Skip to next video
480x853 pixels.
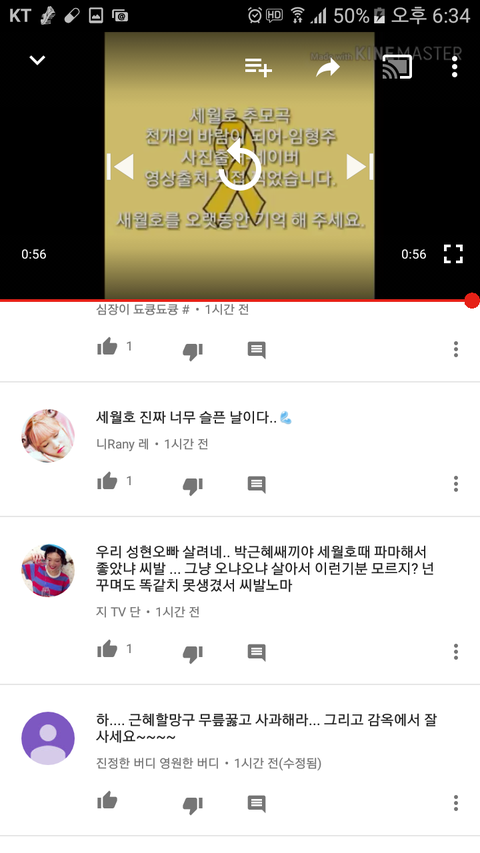360,166
